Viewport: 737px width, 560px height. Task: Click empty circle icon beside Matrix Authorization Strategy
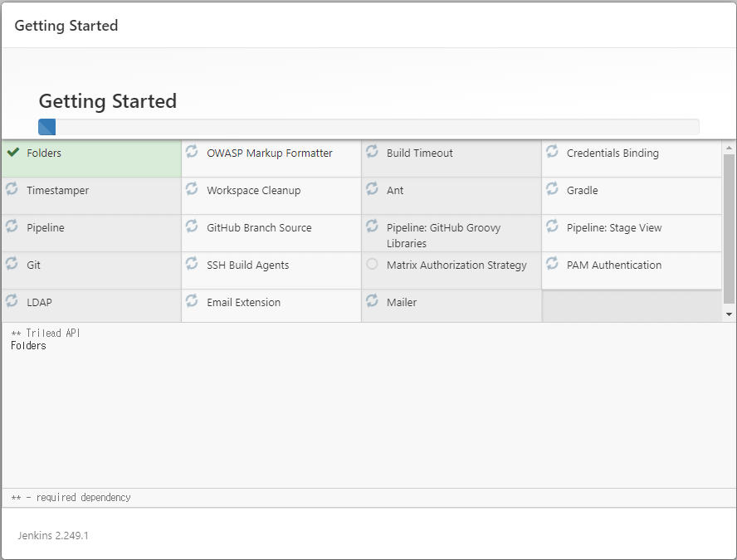372,264
